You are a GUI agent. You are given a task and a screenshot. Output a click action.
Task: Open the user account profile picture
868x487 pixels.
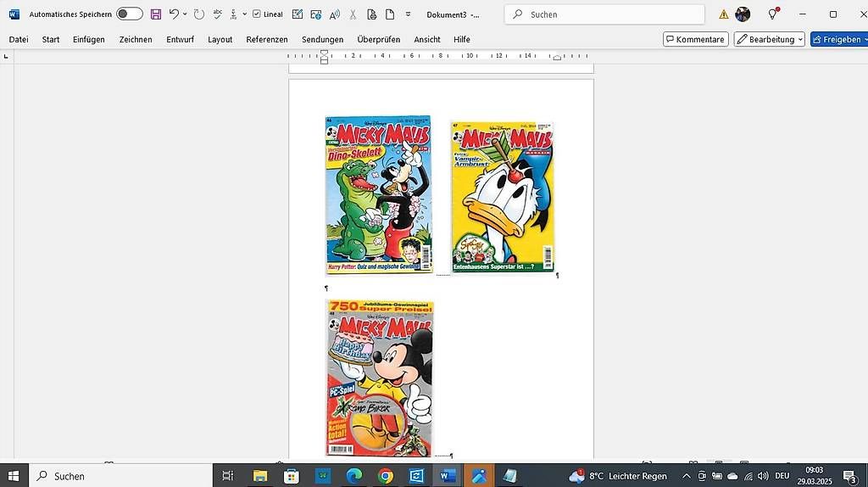(x=743, y=14)
